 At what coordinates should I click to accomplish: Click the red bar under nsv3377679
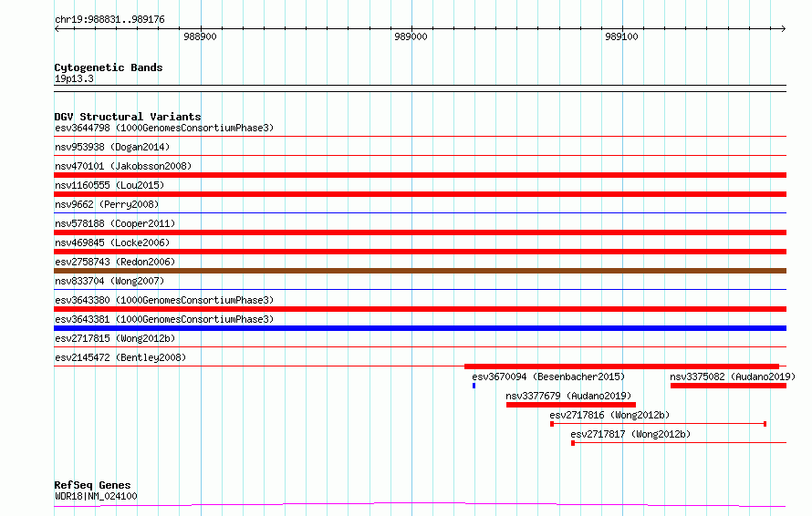click(x=570, y=405)
